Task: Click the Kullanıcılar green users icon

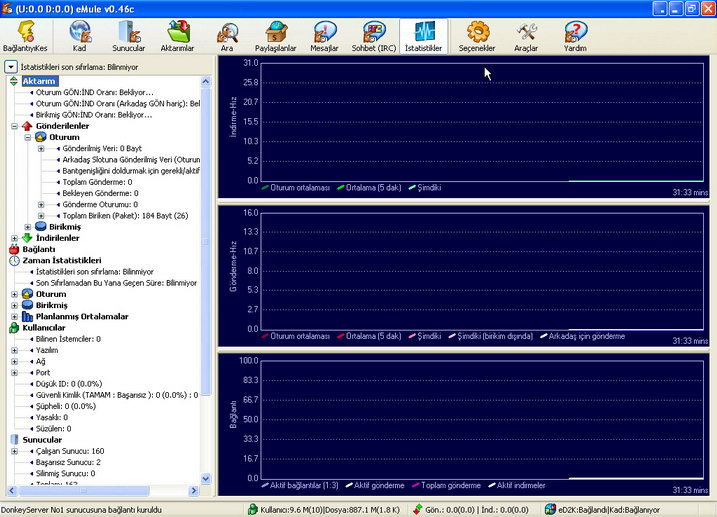Action: point(14,328)
